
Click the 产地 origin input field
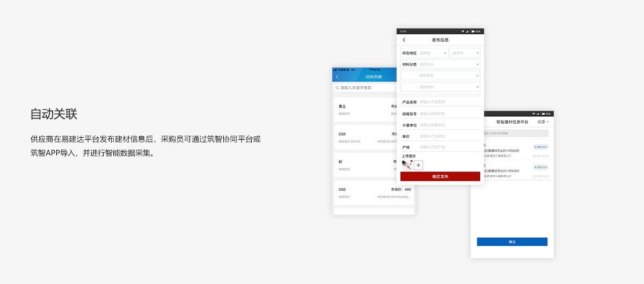pyautogui.click(x=448, y=147)
